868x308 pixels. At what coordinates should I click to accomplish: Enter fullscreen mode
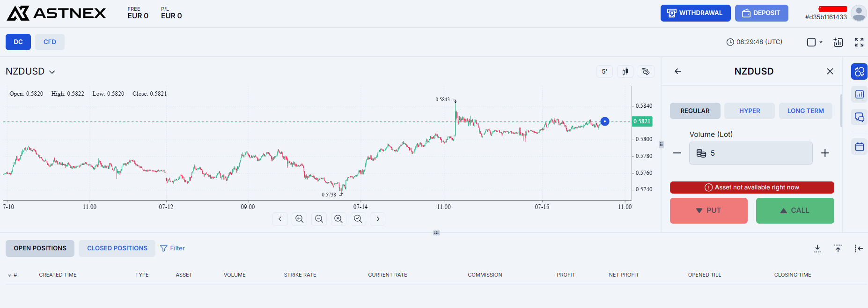(x=859, y=42)
